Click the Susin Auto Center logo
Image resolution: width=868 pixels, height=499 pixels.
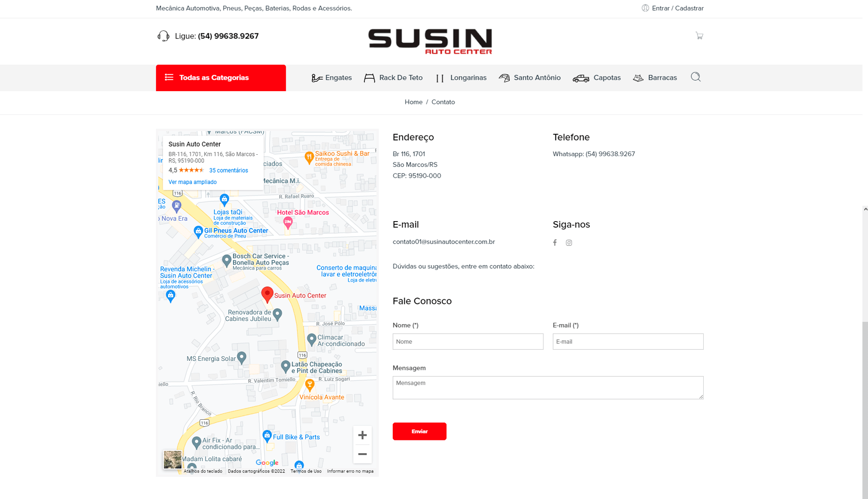point(430,41)
